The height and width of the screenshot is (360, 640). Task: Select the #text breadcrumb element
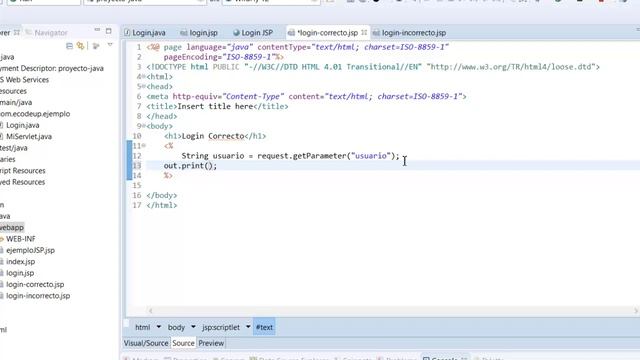(x=264, y=327)
